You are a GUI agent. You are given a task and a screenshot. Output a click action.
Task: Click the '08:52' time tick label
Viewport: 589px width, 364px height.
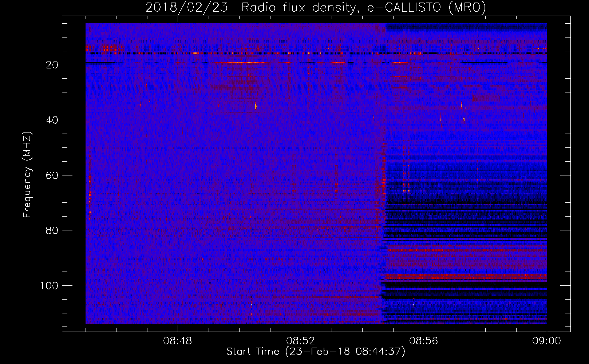[x=300, y=341]
